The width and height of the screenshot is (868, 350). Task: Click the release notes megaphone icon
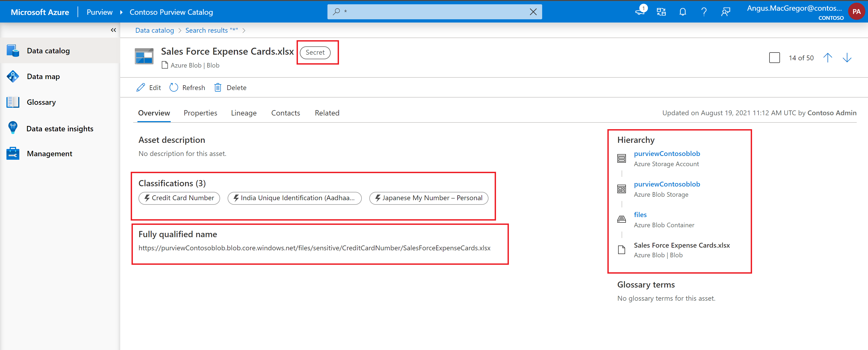tap(640, 12)
